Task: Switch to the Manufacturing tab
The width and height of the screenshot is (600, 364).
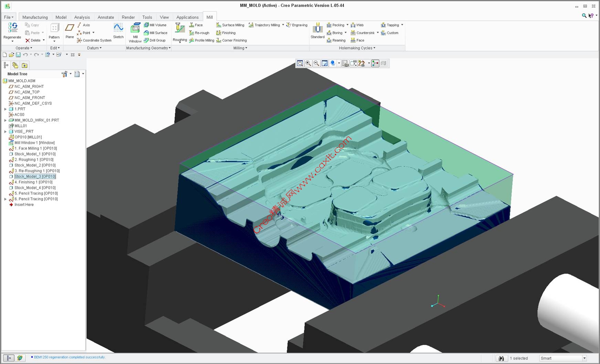Action: coord(35,17)
